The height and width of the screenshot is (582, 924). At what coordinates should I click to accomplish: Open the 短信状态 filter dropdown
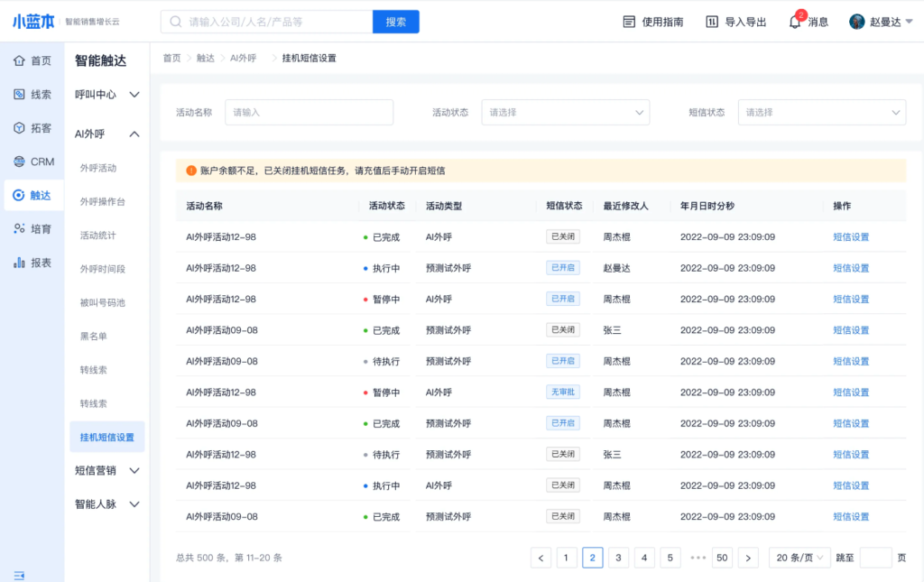click(x=821, y=113)
